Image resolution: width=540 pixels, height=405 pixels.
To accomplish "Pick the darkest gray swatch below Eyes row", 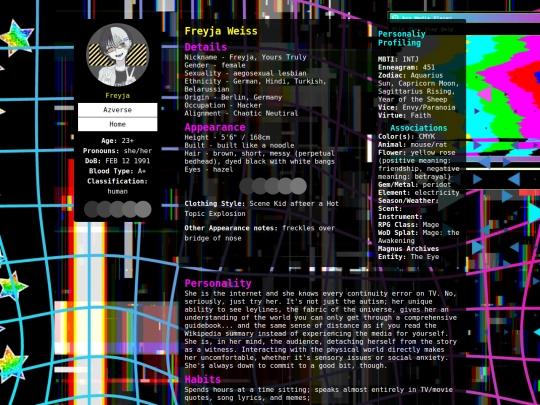I will tap(248, 186).
